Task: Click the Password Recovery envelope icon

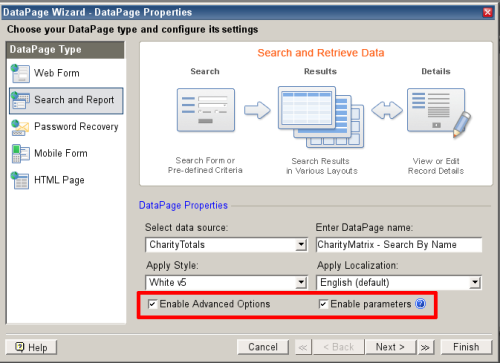Action: tap(20, 127)
